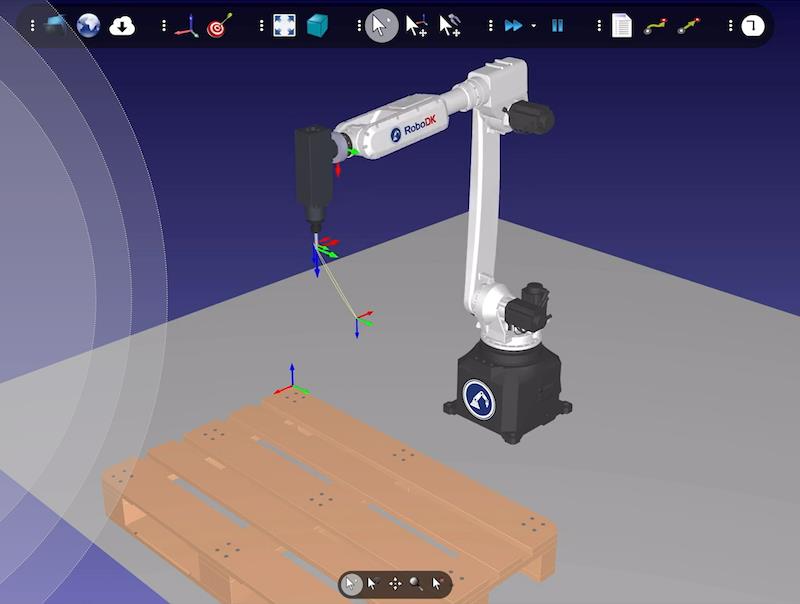Fit all items in the view

pos(284,26)
